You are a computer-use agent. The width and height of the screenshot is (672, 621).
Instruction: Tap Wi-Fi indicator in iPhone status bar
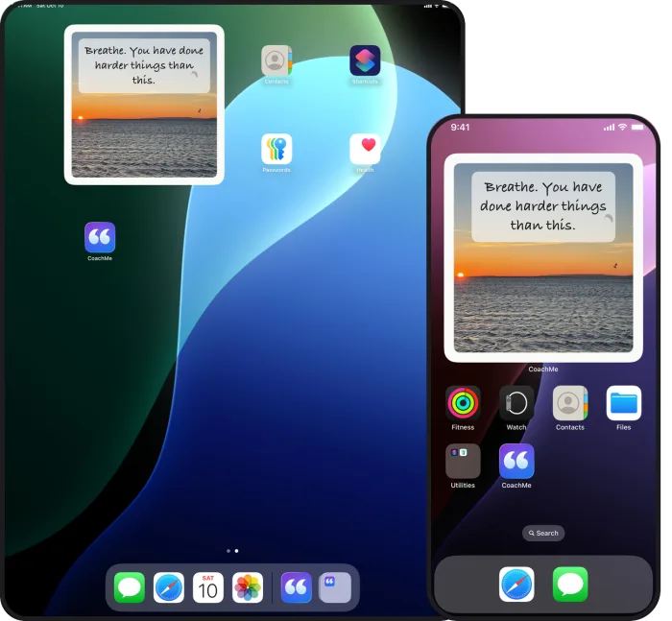pos(623,128)
